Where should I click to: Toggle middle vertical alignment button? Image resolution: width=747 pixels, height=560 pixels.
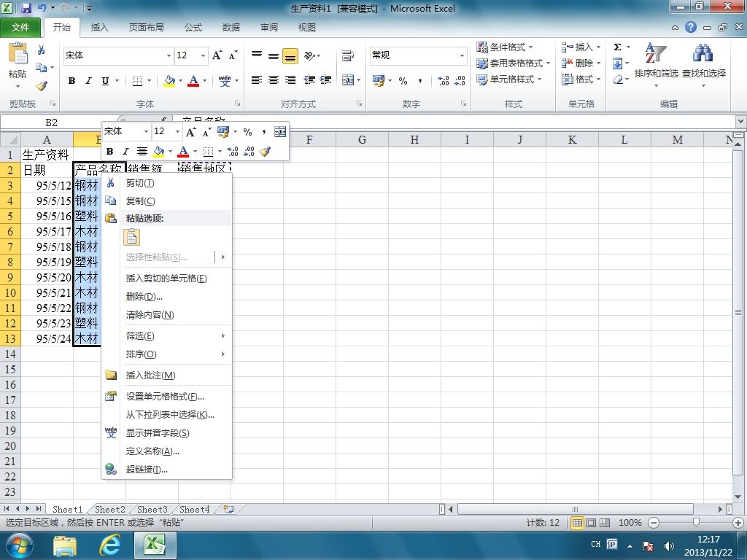pyautogui.click(x=274, y=55)
